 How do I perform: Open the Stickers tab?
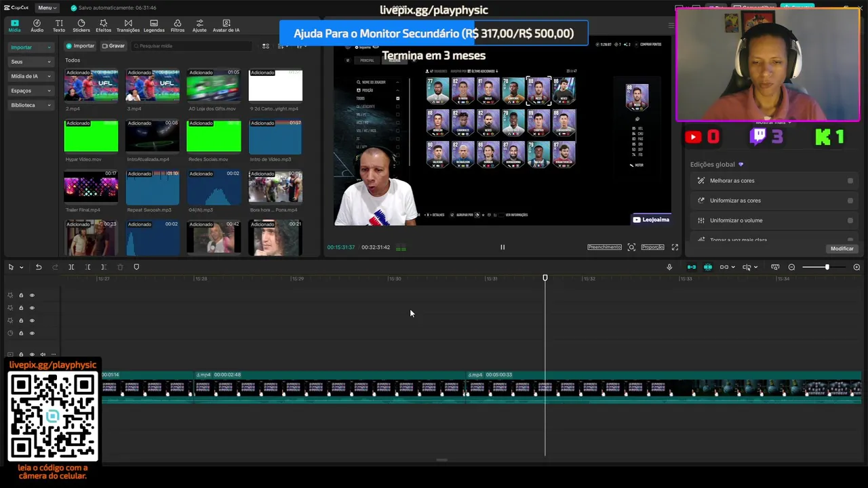coord(81,26)
